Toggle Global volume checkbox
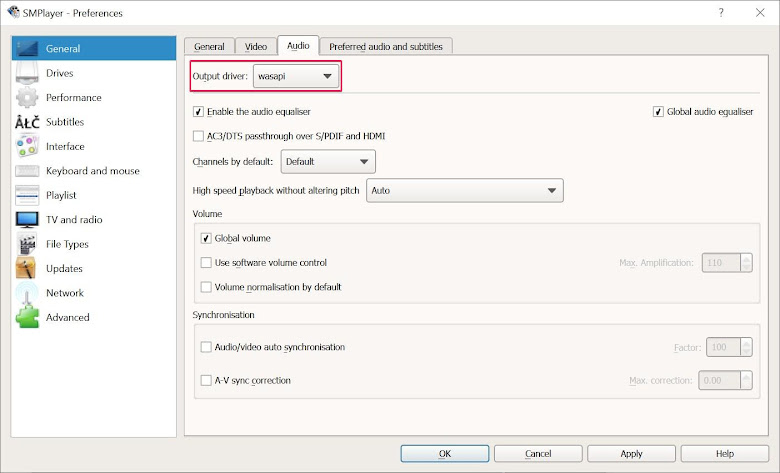 tap(206, 238)
